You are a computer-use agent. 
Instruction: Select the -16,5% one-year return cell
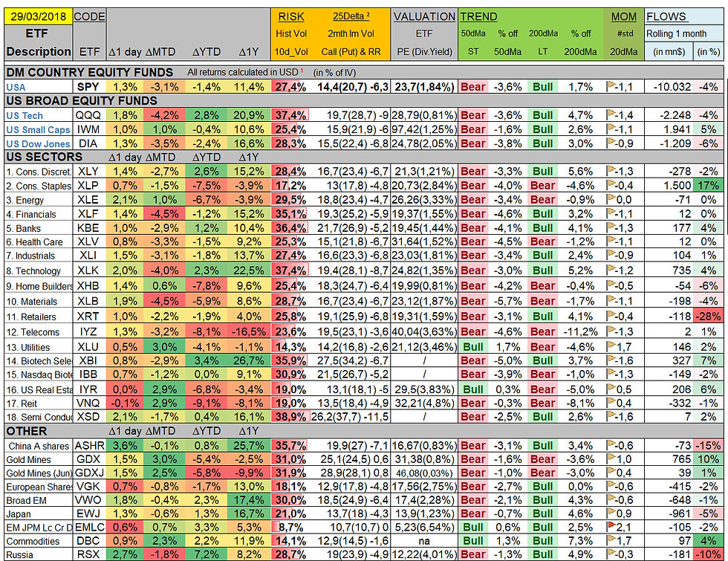click(249, 331)
